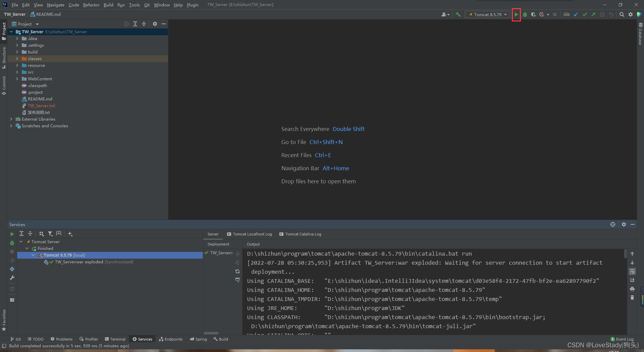Image resolution: width=644 pixels, height=352 pixels.
Task: Open Problems tool window
Action: tap(61, 339)
